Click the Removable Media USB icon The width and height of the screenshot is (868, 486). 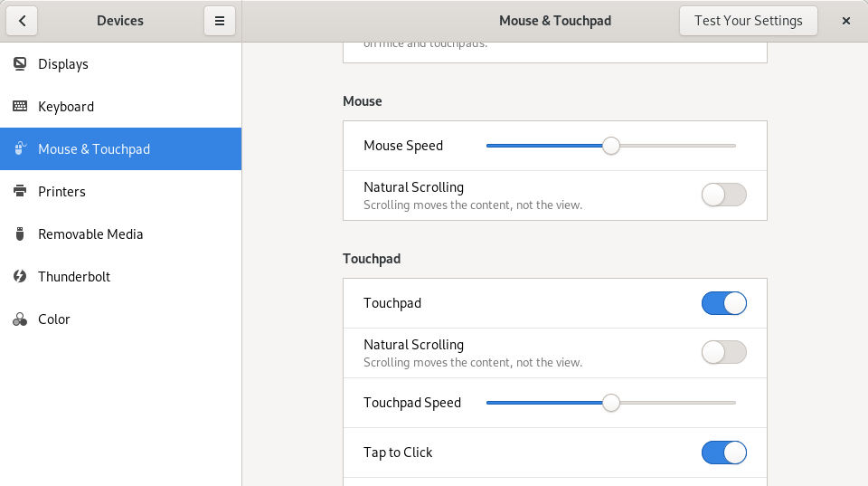pos(20,234)
